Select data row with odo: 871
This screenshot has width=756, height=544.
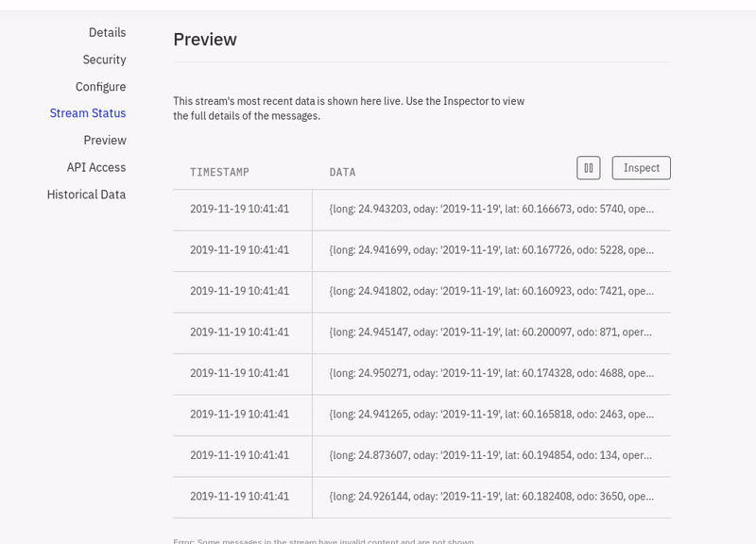pos(421,333)
